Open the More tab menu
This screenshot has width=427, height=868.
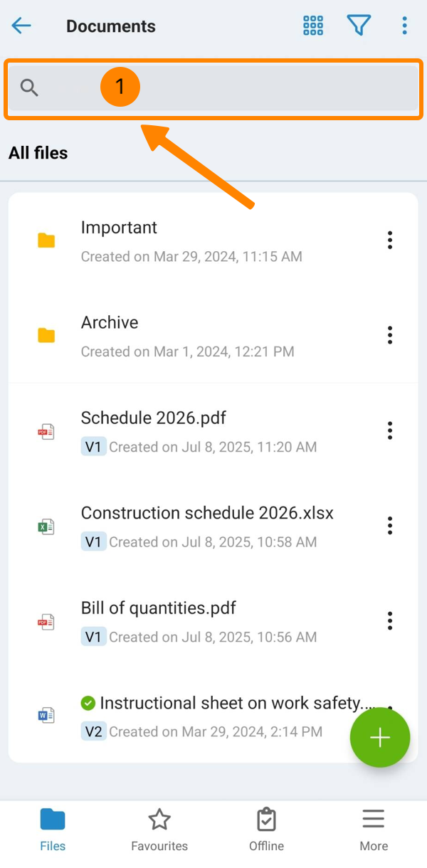[374, 830]
